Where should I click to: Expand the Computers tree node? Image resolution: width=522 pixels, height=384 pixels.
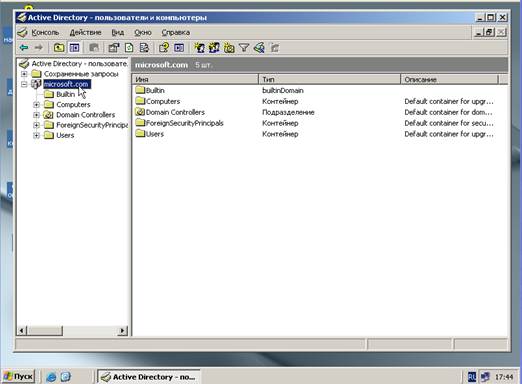tap(37, 105)
